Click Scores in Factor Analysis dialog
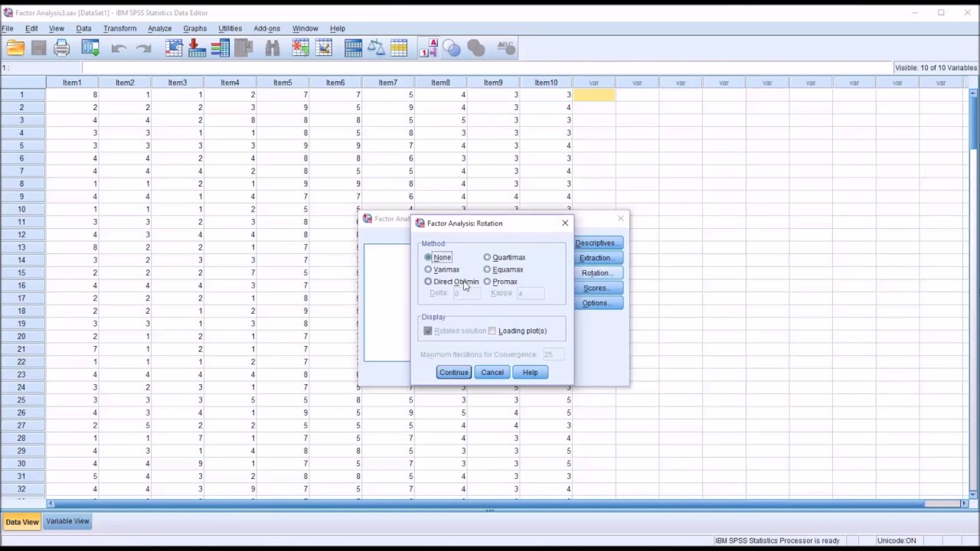 [597, 288]
